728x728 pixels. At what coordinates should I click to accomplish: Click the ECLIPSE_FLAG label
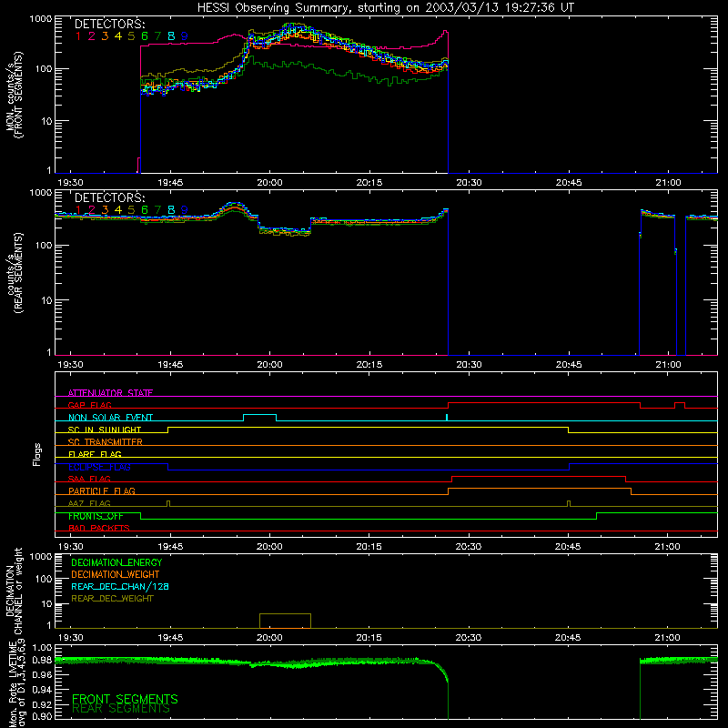click(x=99, y=467)
